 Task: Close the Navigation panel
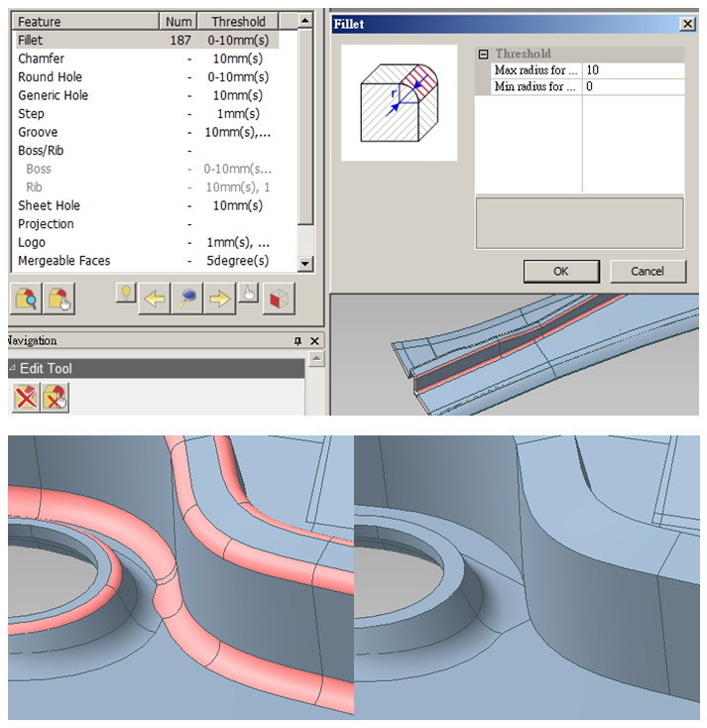[314, 341]
